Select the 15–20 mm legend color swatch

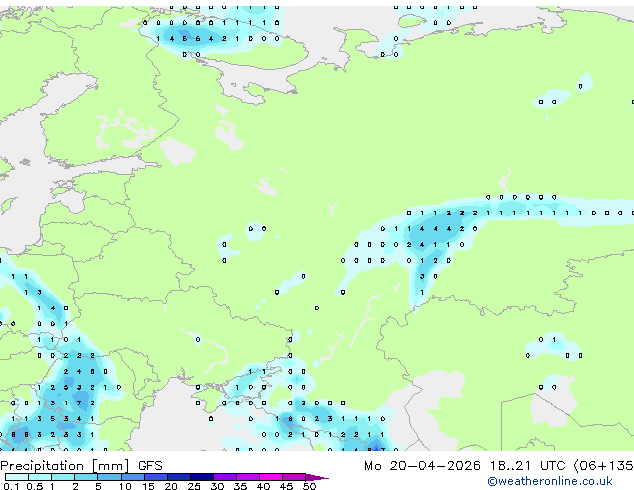click(x=156, y=477)
